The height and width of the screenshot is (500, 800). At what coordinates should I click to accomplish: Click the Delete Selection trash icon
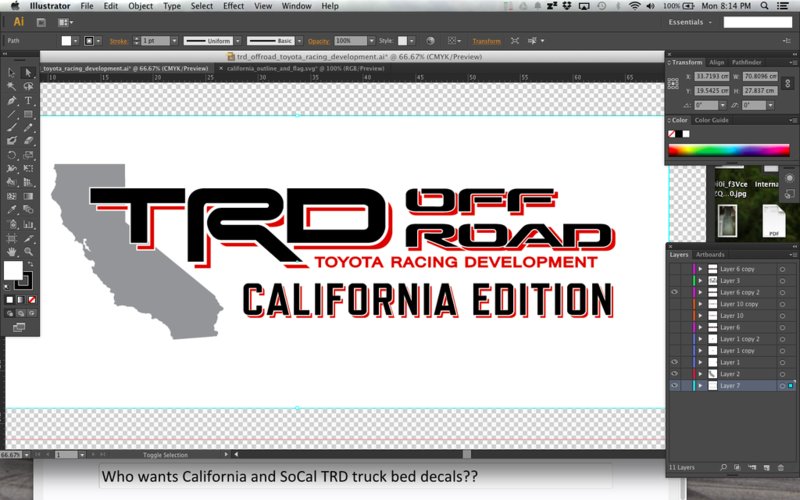(x=781, y=467)
